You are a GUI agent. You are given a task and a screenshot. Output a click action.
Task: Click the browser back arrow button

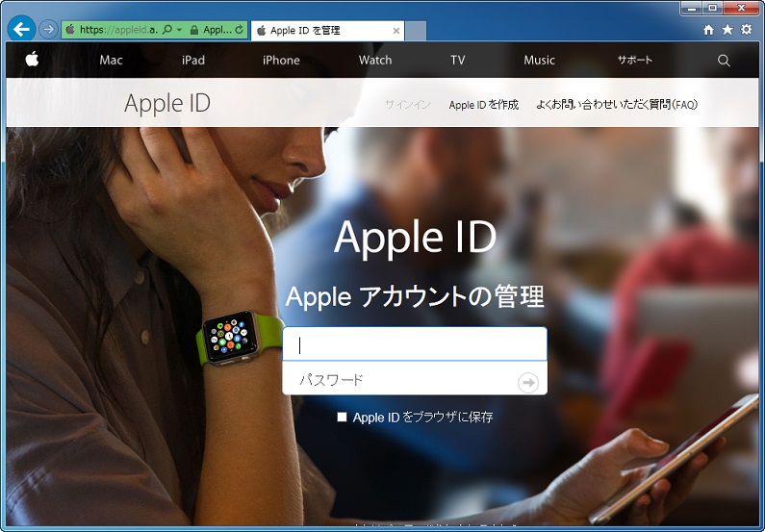click(x=21, y=29)
